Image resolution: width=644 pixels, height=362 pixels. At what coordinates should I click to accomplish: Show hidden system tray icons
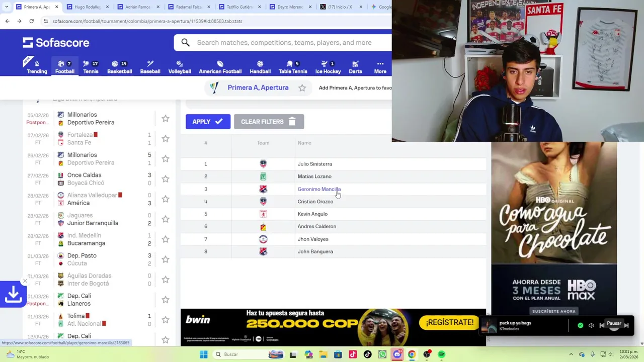571,354
